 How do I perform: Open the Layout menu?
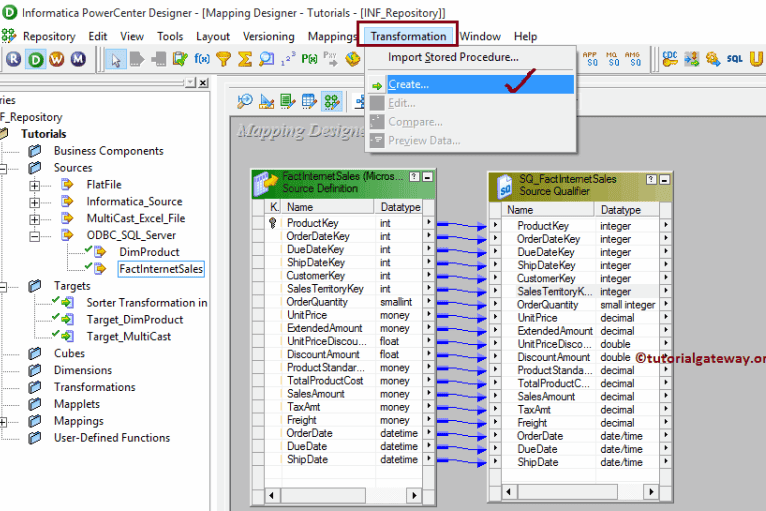(213, 37)
